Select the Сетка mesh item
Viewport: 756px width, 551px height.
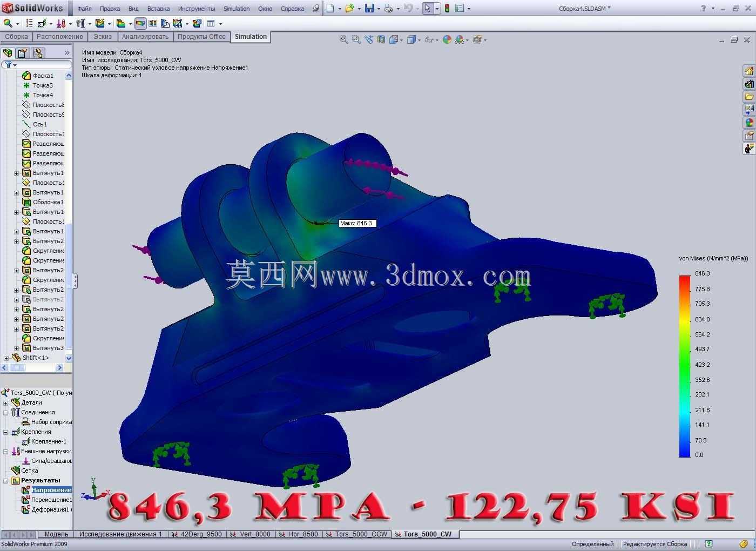[x=25, y=471]
